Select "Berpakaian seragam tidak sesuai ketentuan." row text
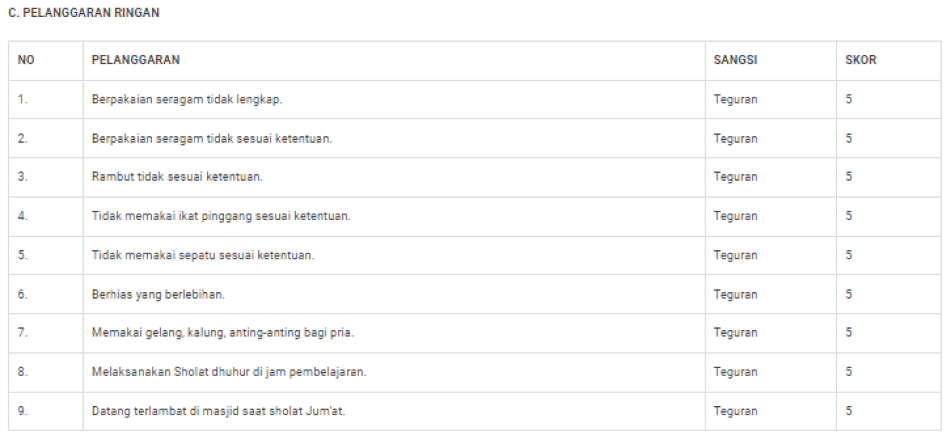 [x=211, y=138]
